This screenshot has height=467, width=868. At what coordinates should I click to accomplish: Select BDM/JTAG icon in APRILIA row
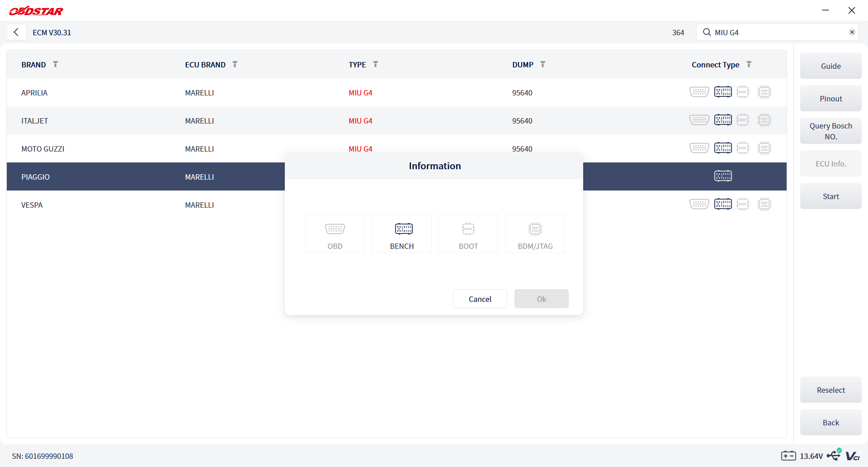tap(764, 92)
